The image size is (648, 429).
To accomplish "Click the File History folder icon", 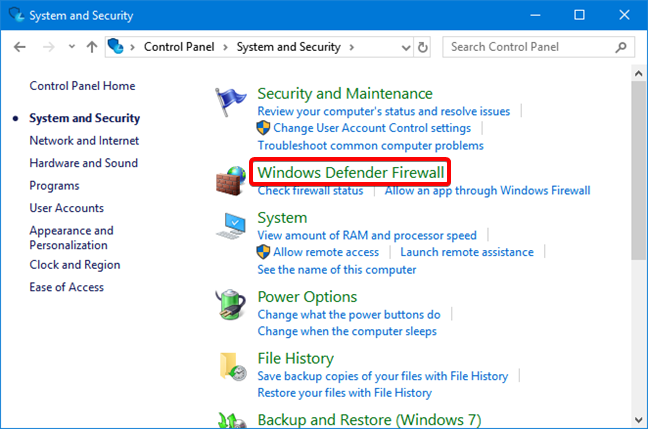I will point(233,367).
